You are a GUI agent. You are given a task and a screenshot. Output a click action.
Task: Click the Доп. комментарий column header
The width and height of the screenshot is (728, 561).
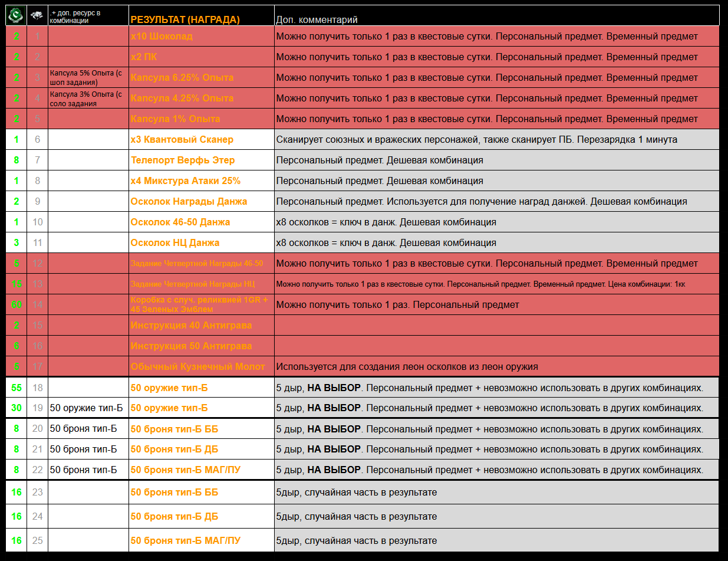pos(317,20)
